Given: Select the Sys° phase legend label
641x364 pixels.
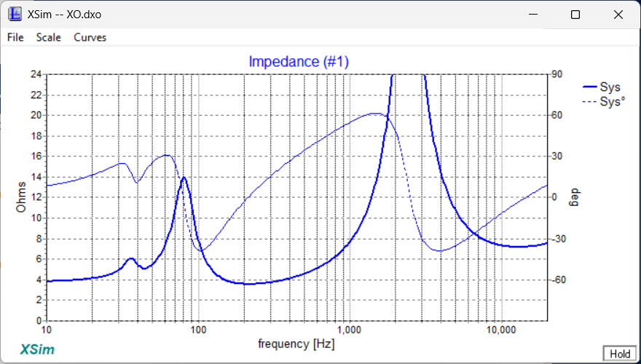Looking at the screenshot, I should [x=612, y=102].
